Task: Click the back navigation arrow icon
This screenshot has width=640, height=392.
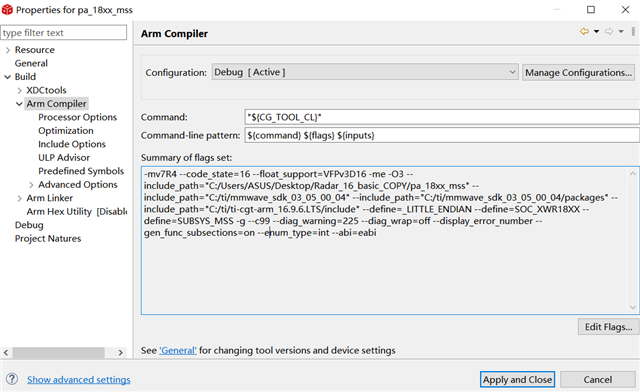Action: click(584, 31)
